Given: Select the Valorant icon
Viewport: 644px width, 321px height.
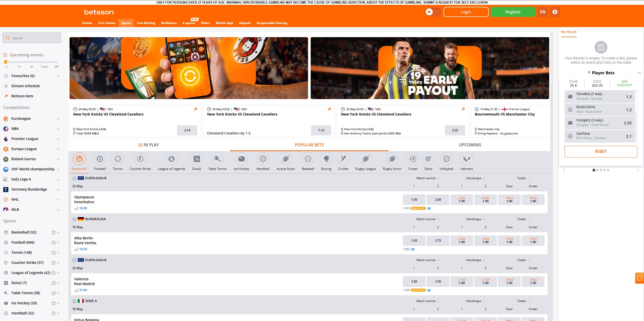Looking at the screenshot, I should [467, 159].
